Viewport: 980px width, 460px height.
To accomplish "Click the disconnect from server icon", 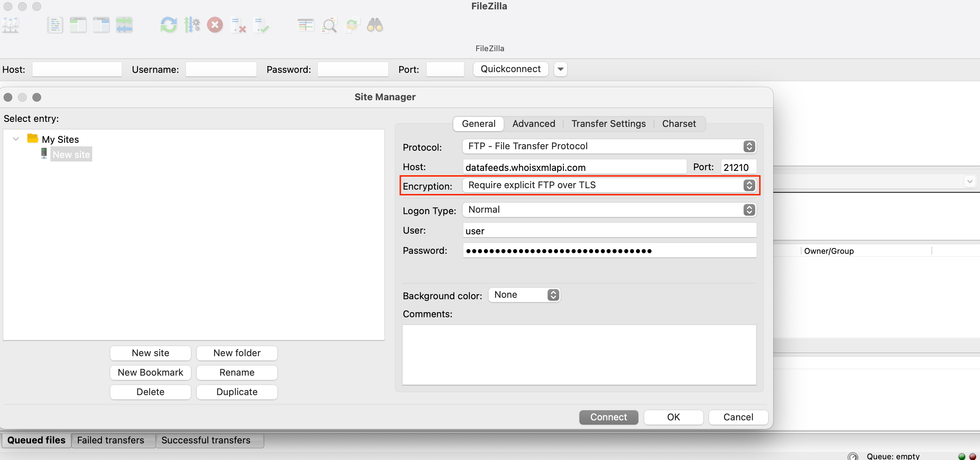I will coord(239,25).
